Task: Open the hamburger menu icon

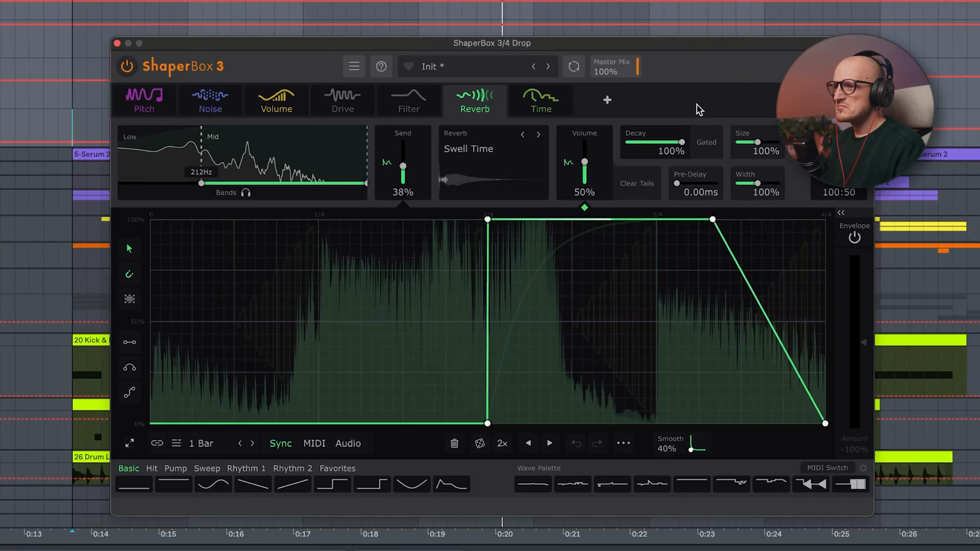Action: click(x=354, y=66)
